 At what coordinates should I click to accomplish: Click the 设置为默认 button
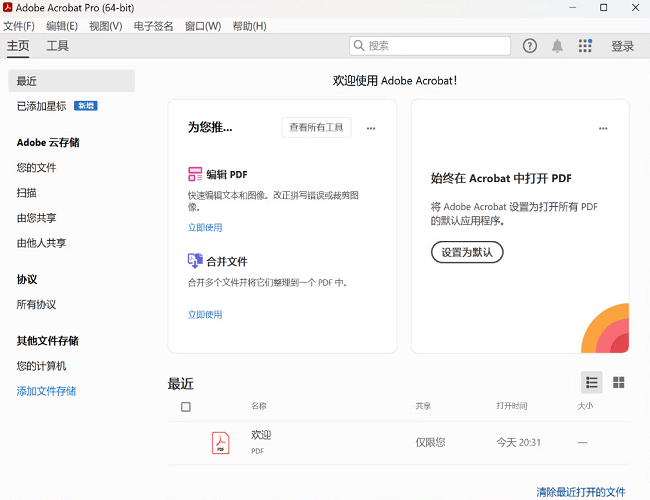pos(467,252)
